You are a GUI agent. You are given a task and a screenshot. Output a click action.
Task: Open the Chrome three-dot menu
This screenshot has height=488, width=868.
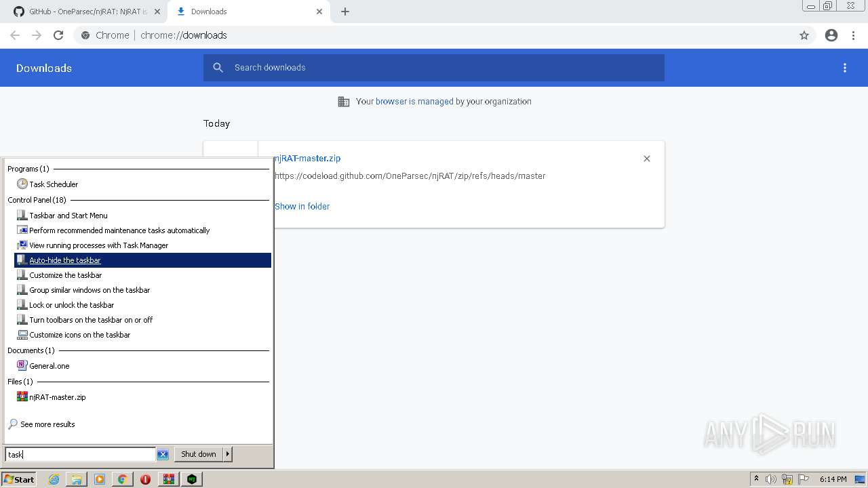point(854,35)
